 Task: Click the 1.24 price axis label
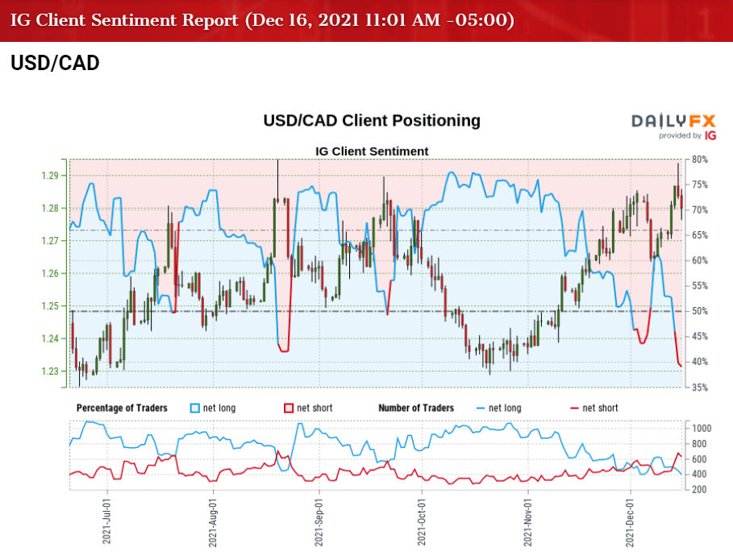49,338
